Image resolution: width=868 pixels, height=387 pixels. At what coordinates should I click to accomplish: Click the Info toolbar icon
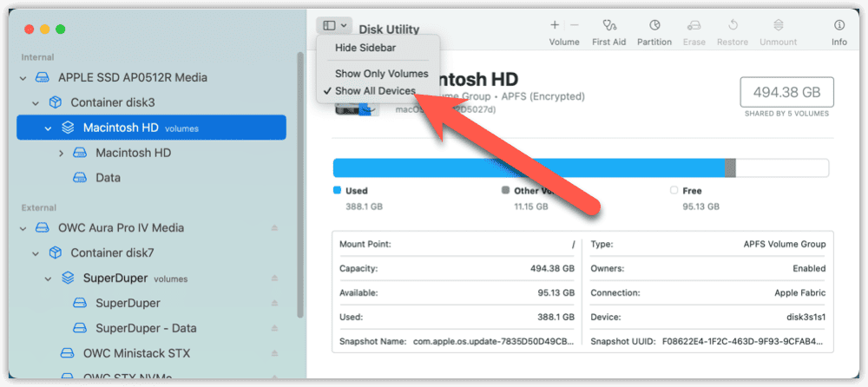click(838, 26)
